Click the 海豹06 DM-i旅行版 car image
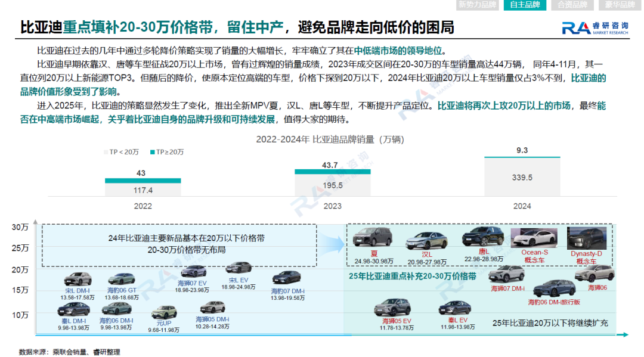The image size is (644, 357). (554, 288)
